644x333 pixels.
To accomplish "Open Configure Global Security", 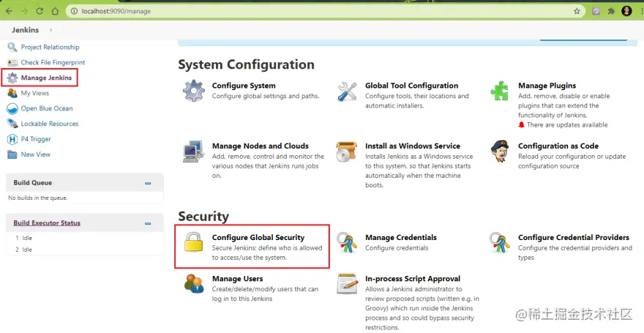I will (x=258, y=237).
